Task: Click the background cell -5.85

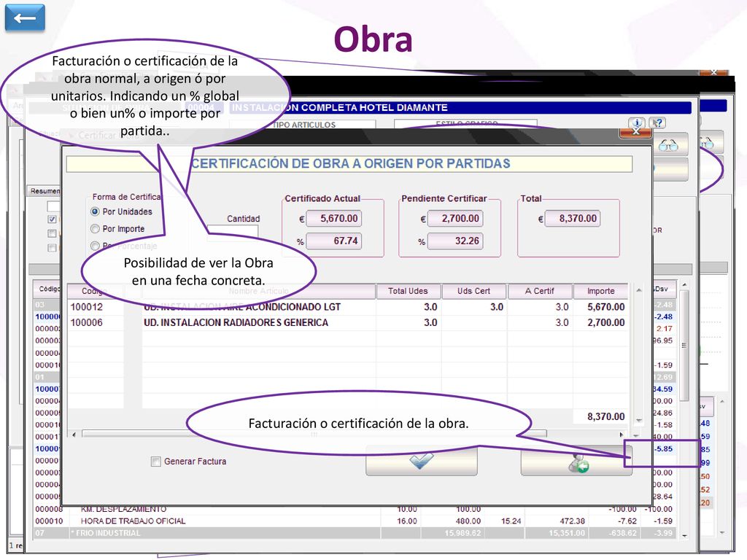Action: click(x=663, y=448)
